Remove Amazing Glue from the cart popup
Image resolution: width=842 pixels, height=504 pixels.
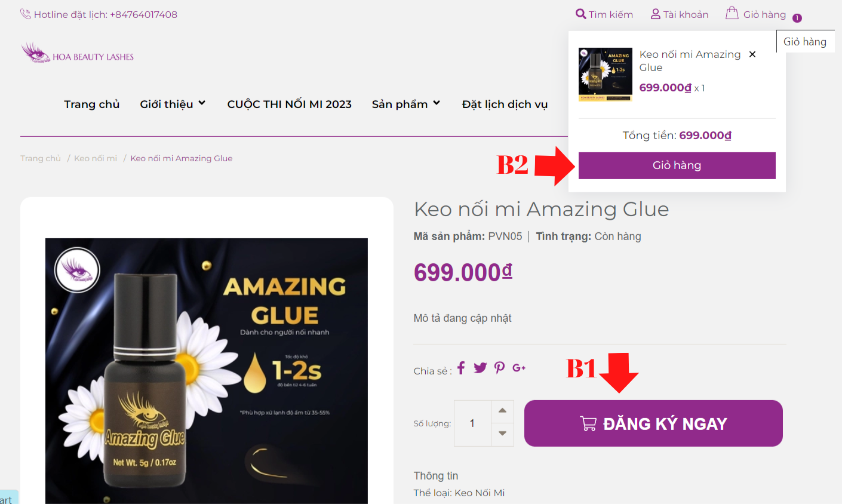tap(752, 54)
